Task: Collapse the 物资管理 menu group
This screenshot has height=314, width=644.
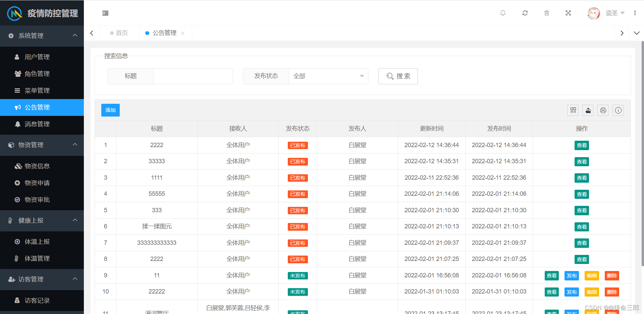Action: [x=42, y=145]
